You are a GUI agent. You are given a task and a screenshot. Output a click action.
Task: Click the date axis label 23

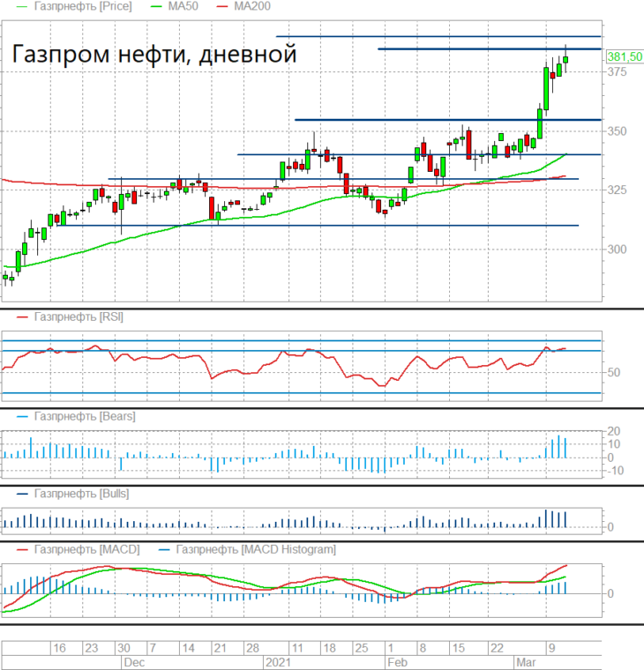pos(92,648)
